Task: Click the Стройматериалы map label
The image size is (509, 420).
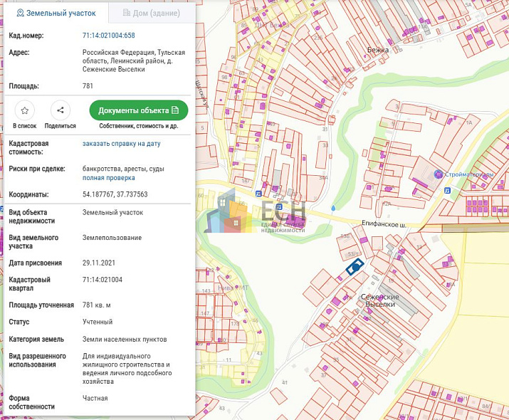Action: pyautogui.click(x=469, y=174)
